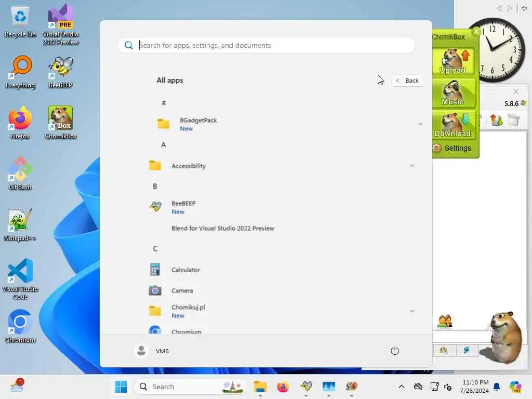
Task: Open the Recycle Bin desktop icon
Action: click(20, 22)
